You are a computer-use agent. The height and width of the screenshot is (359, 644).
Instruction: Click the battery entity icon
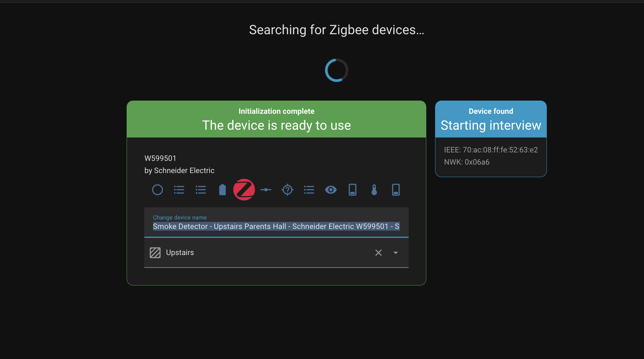(222, 190)
